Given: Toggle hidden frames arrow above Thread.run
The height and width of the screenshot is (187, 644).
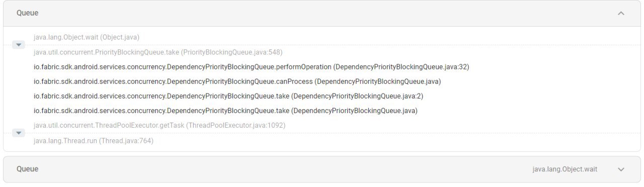Looking at the screenshot, I should [18, 133].
